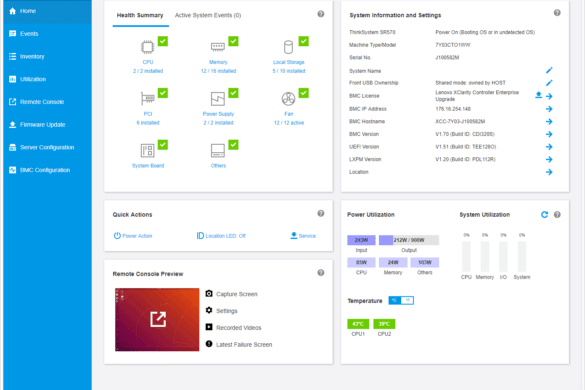Image resolution: width=585 pixels, height=390 pixels.
Task: Switch temperature unit to Celsius
Action: pyautogui.click(x=394, y=300)
